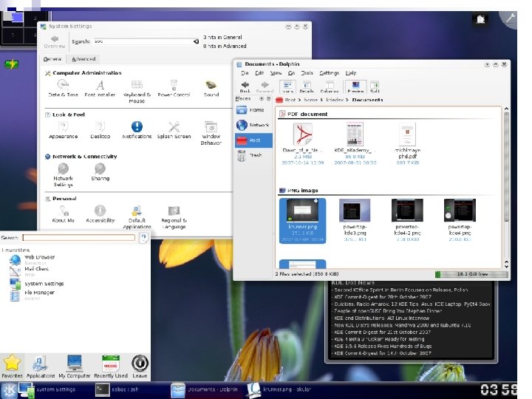The image size is (532, 399).
Task: Select michlmayr-phd.pdf file
Action: 407,144
